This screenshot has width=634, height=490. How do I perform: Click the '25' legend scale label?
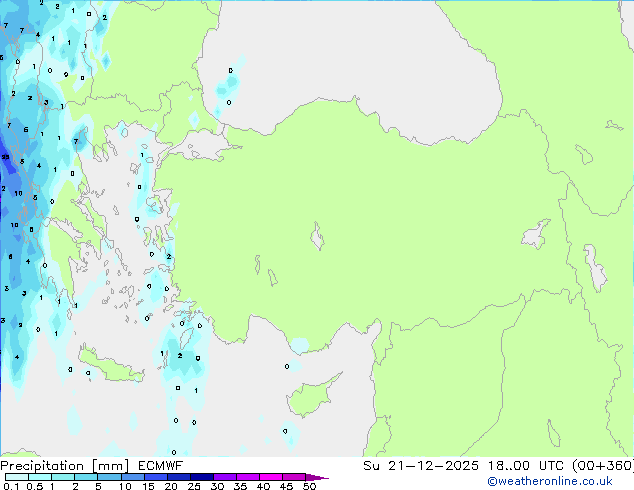pos(194,486)
